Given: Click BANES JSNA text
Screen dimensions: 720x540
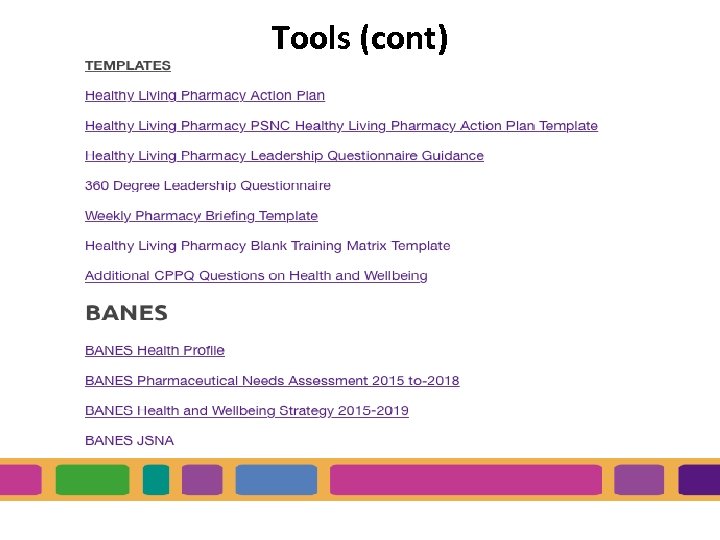Looking at the screenshot, I should [129, 441].
